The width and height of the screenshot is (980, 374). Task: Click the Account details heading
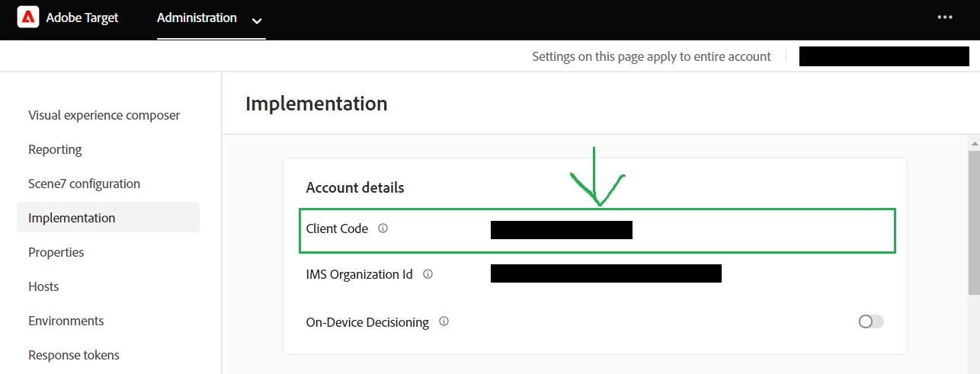[x=355, y=187]
